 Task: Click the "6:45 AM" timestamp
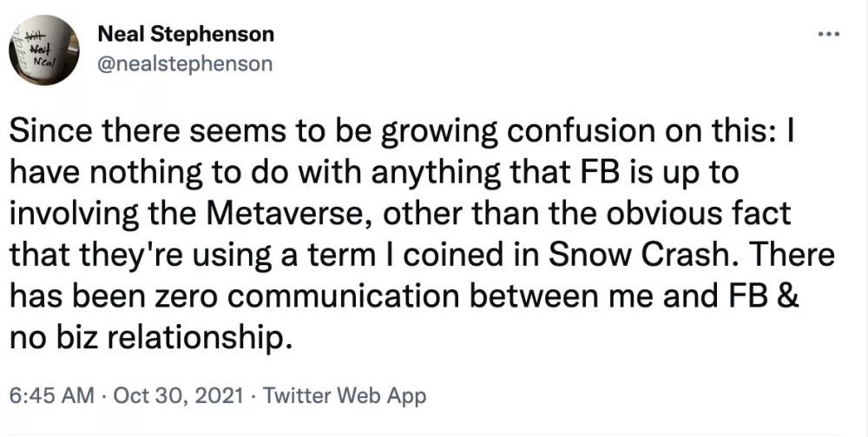[50, 396]
